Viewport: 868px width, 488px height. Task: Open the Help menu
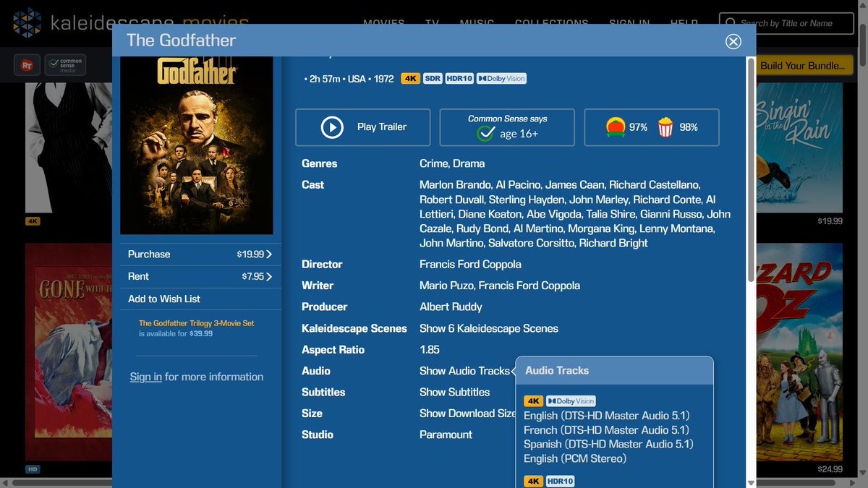[x=684, y=23]
